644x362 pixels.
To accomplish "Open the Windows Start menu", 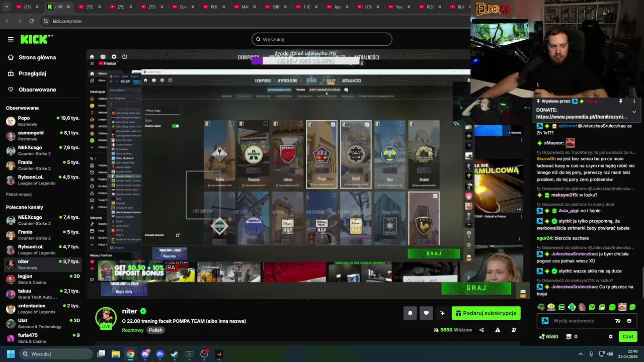I will pyautogui.click(x=11, y=354).
